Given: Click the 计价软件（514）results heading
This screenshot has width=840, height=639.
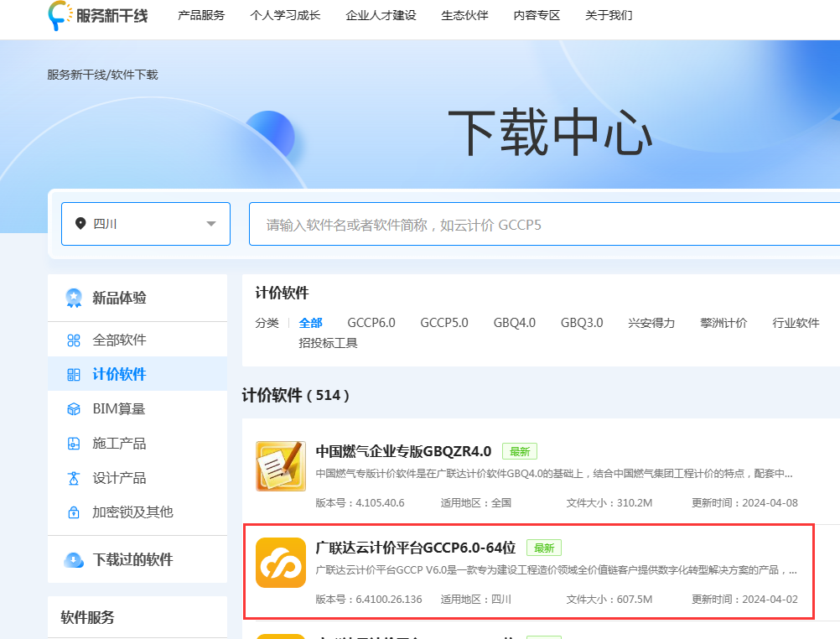Looking at the screenshot, I should (296, 395).
